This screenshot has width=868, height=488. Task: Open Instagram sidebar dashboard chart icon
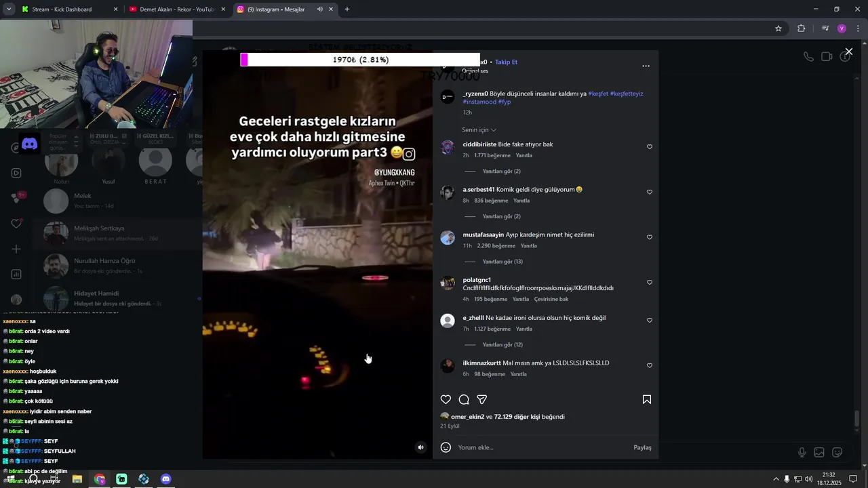click(16, 274)
